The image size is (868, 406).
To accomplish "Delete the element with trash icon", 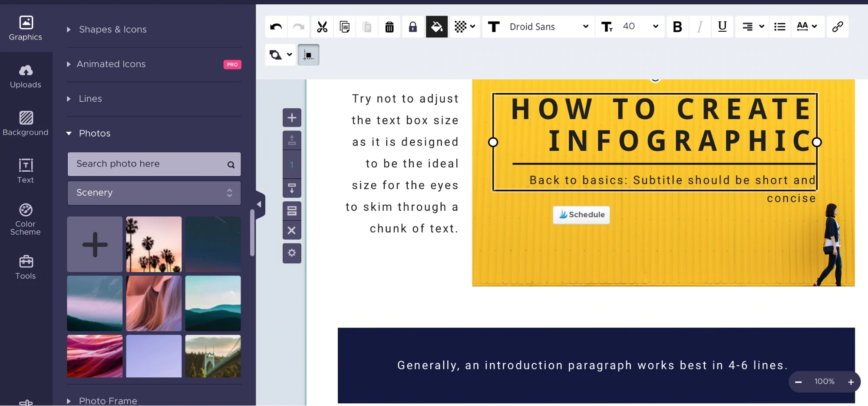I will point(389,27).
